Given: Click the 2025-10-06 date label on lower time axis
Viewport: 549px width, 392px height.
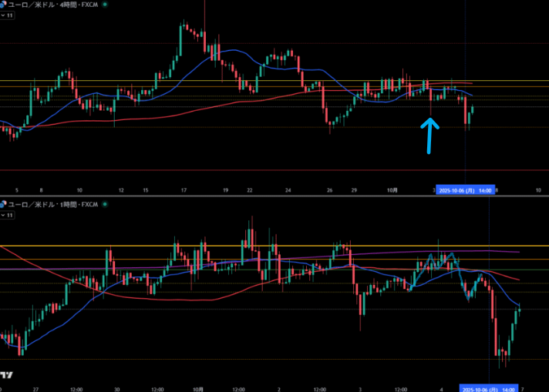Looking at the screenshot, I should (489, 390).
